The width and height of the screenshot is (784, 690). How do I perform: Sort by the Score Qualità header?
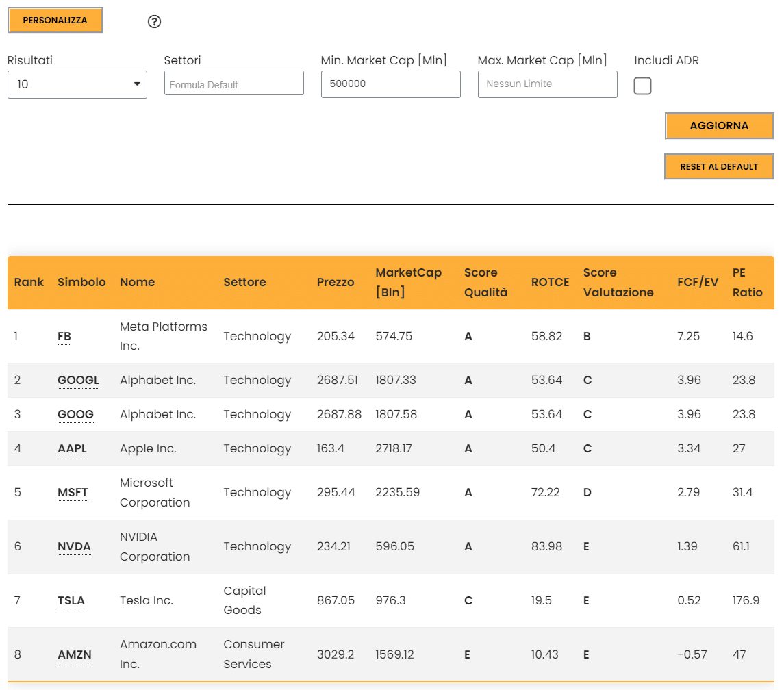point(485,282)
